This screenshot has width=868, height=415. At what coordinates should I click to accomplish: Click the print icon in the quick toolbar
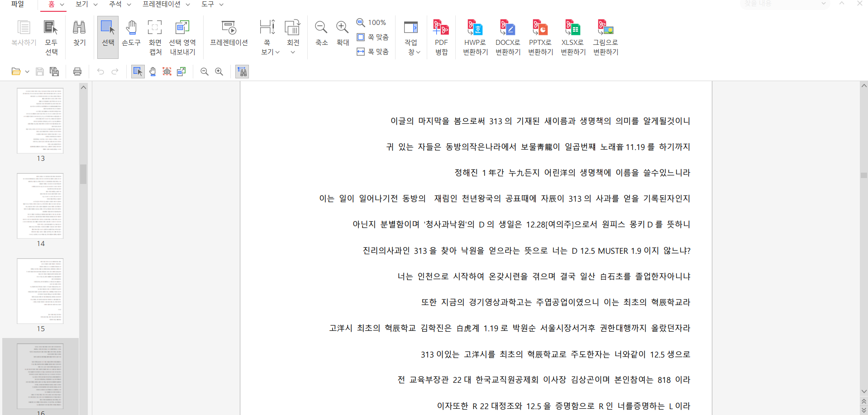(77, 72)
